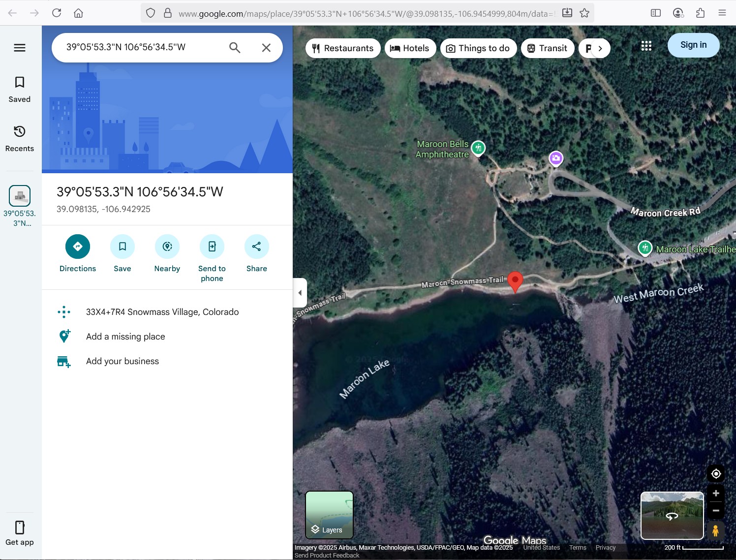Screen dimensions: 736x560
Task: Toggle the 200 ft scale bar units
Action: [694, 547]
